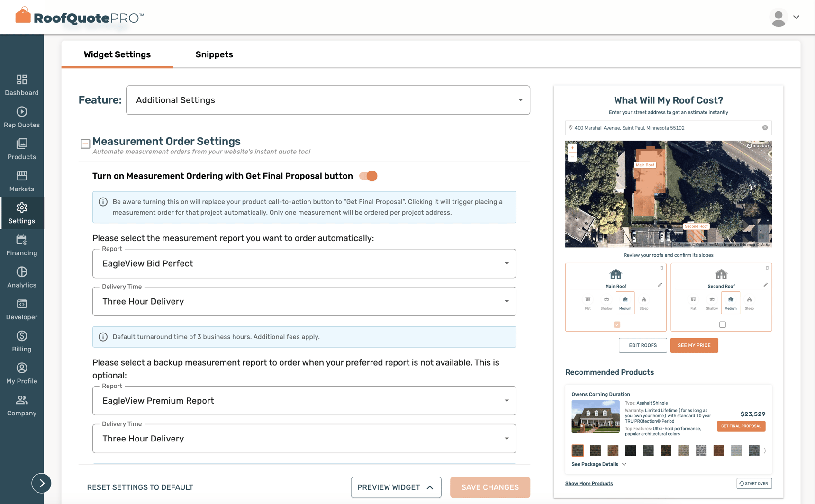Viewport: 815px width, 504px height.
Task: Switch to the Snippets tab
Action: click(x=214, y=54)
